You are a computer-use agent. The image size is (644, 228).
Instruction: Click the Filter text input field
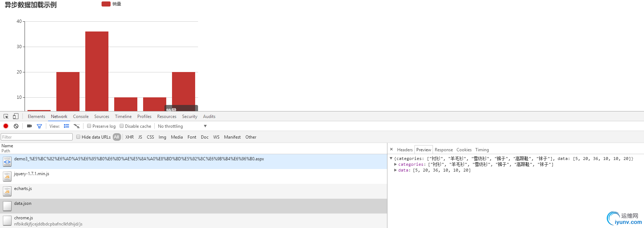coord(37,137)
